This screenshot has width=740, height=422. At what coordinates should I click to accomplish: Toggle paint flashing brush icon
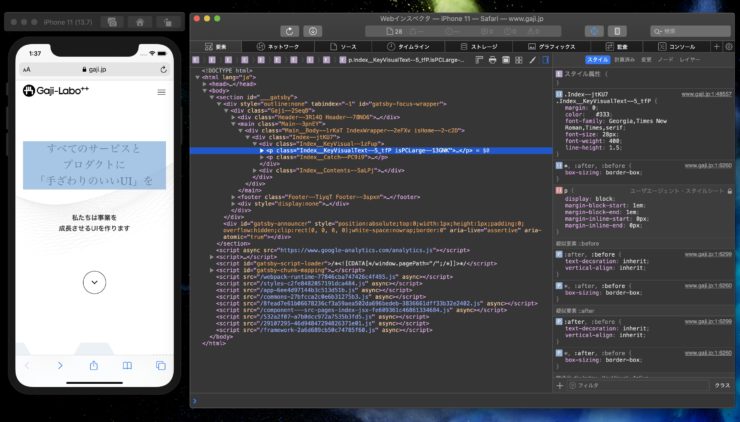532,60
